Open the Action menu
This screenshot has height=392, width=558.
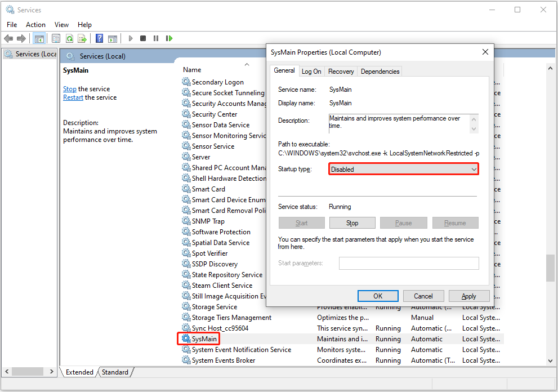tap(35, 25)
